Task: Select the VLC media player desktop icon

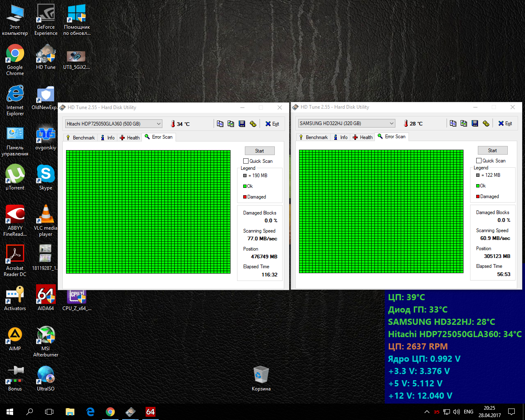Action: click(x=46, y=221)
